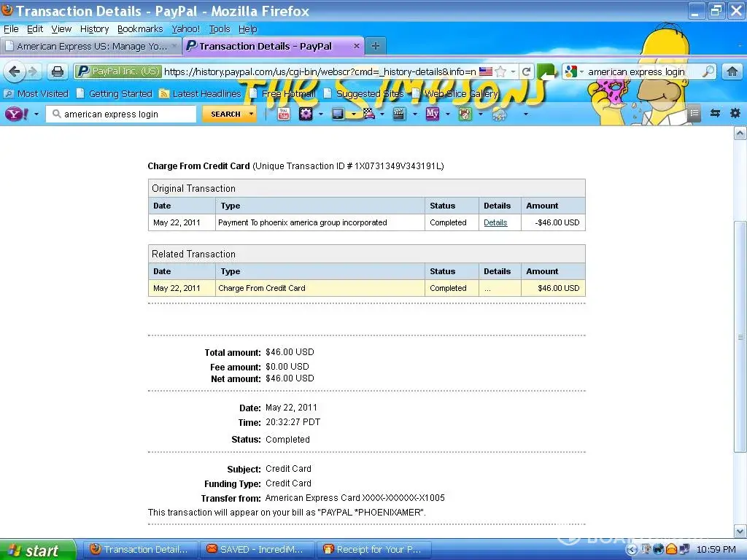The height and width of the screenshot is (560, 747).
Task: Open Details link for phoenix america payment
Action: pyautogui.click(x=495, y=222)
